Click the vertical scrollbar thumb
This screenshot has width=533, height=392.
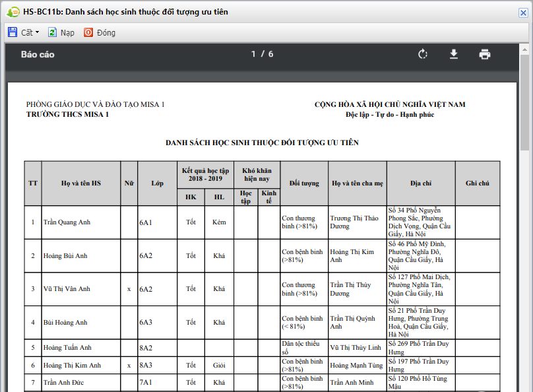click(524, 102)
